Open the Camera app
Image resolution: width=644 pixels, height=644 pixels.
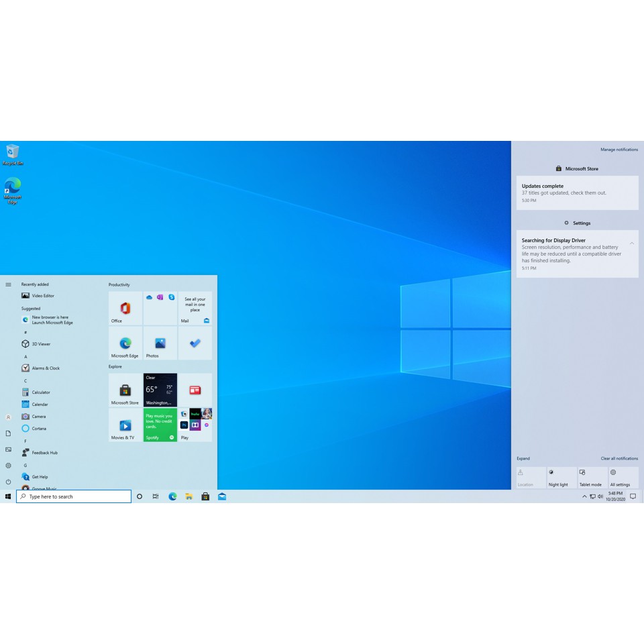tap(39, 416)
